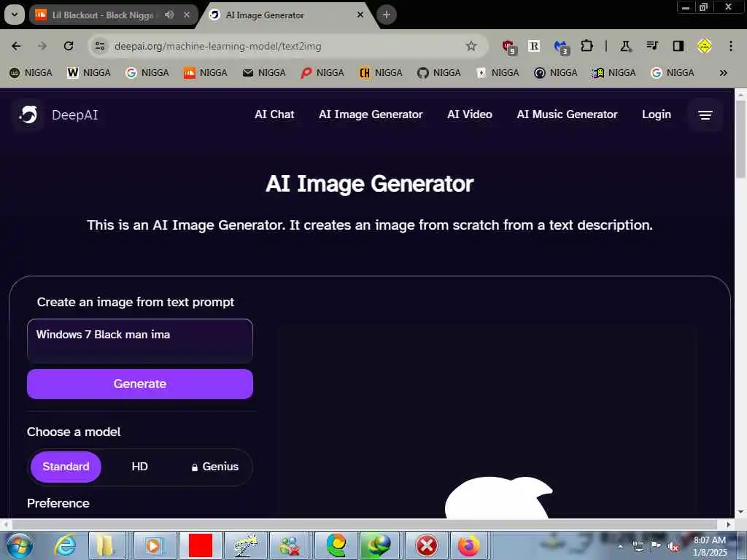
Task: Reload the current page
Action: click(69, 46)
